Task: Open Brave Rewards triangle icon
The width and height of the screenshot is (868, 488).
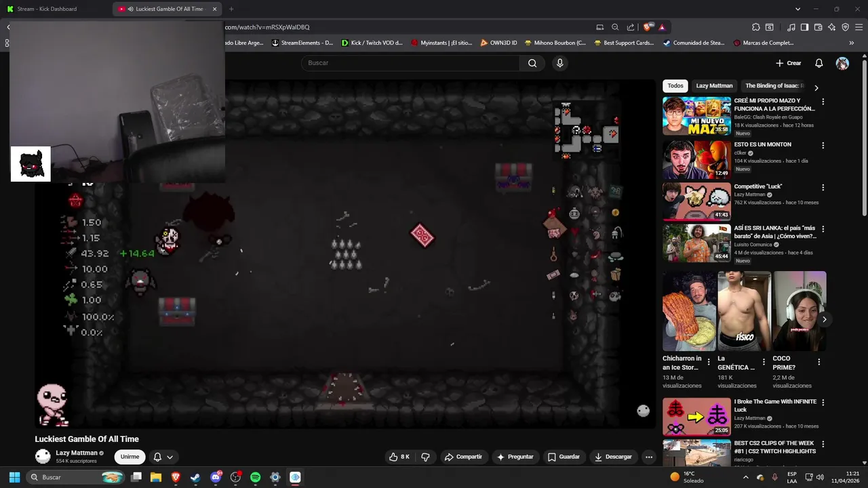Action: (x=662, y=27)
